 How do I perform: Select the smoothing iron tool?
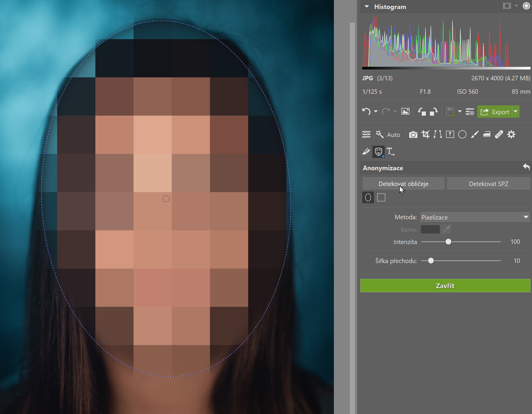pos(487,134)
